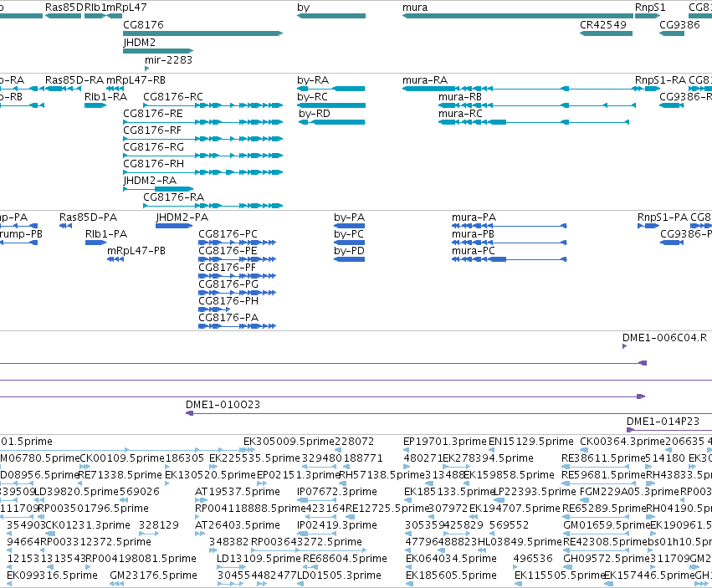Select the CG8176 gene bar
Viewport: 712px width, 588px height.
point(203,33)
